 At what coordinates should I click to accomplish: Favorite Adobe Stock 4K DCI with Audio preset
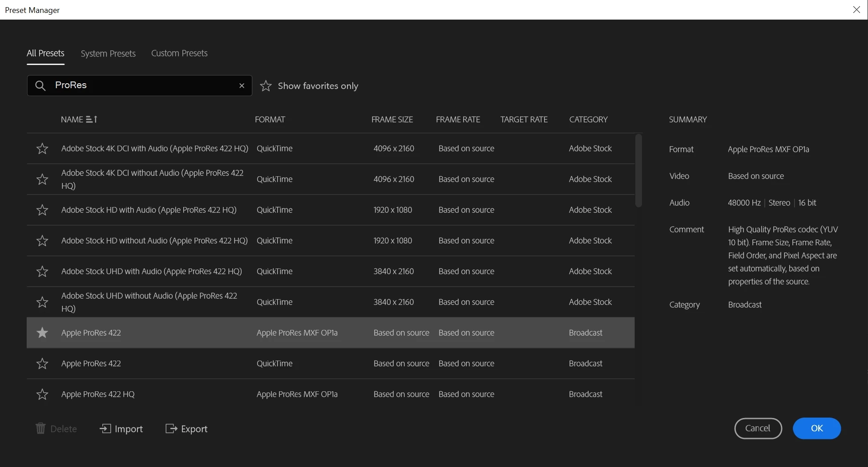pyautogui.click(x=42, y=148)
